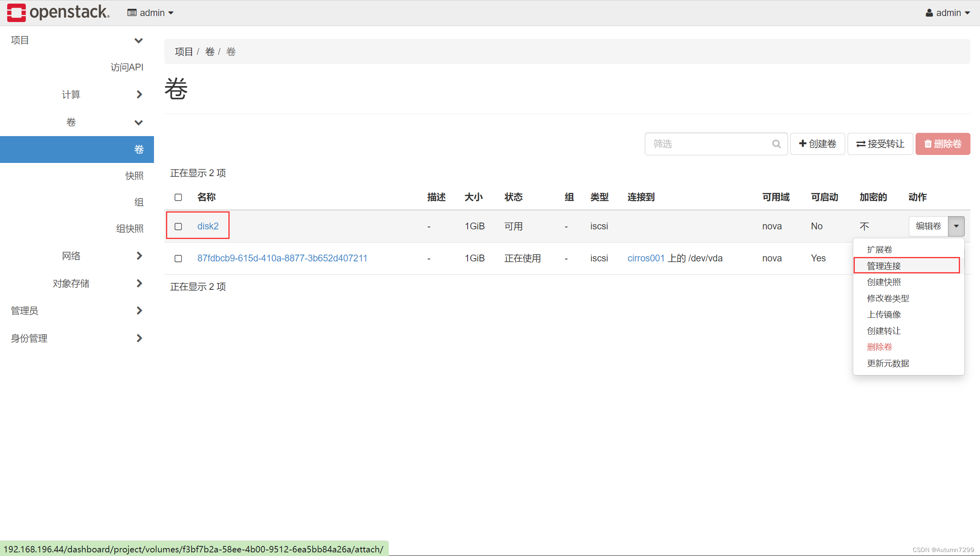Tick the select-all checkbox in table header
Screen dimensions: 980x556
pyautogui.click(x=178, y=197)
